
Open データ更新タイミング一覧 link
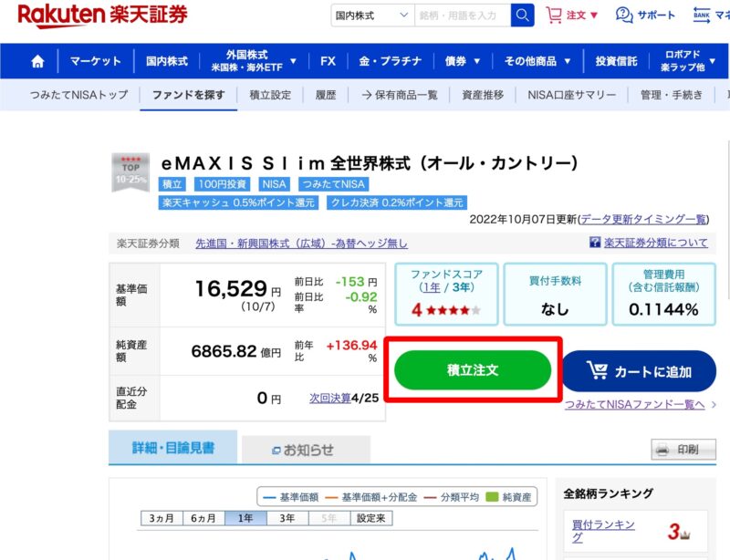tap(643, 219)
